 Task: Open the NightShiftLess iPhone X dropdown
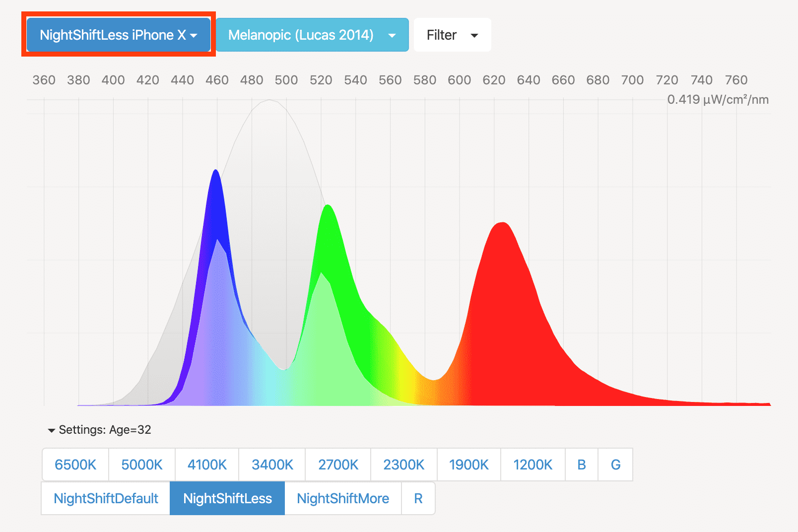click(119, 35)
